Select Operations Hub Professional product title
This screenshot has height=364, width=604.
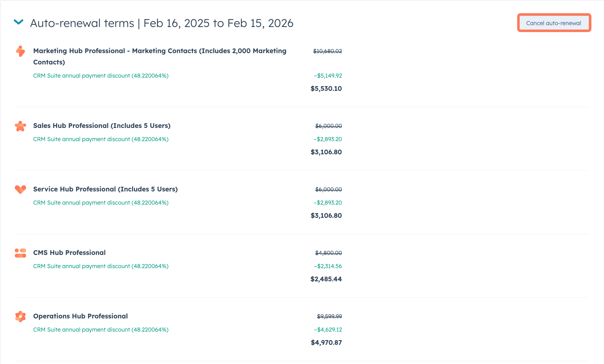pyautogui.click(x=80, y=316)
